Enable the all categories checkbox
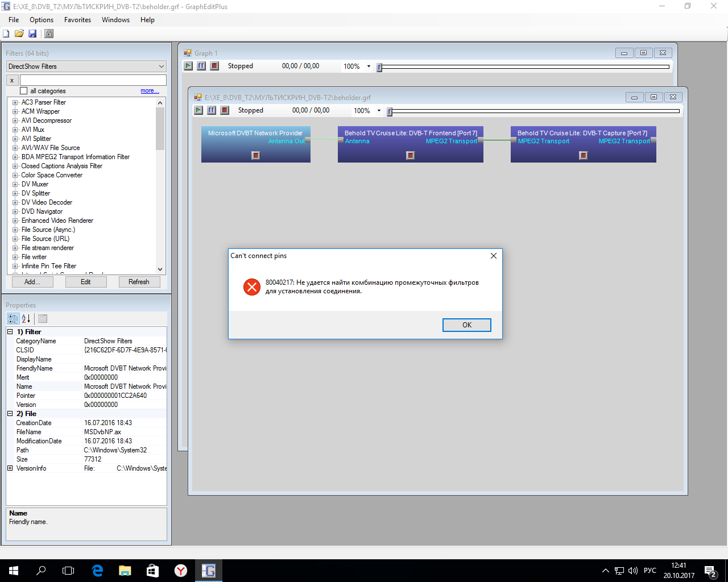Image resolution: width=728 pixels, height=582 pixels. (24, 91)
